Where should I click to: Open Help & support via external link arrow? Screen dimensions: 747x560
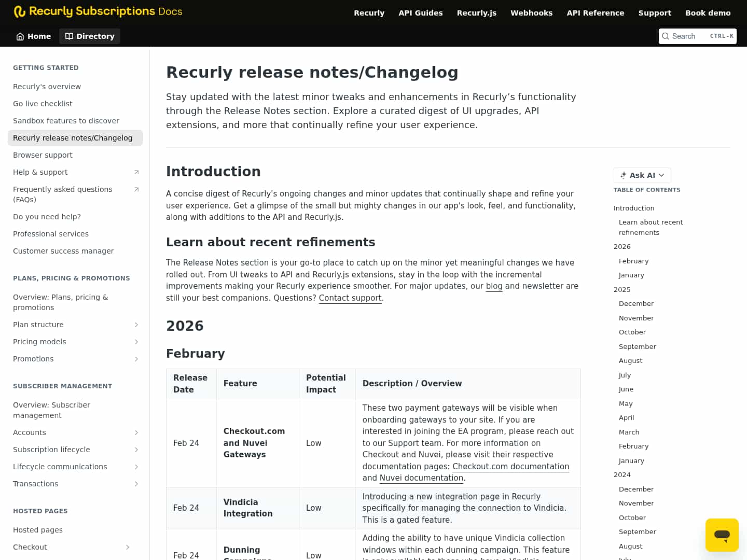(136, 172)
